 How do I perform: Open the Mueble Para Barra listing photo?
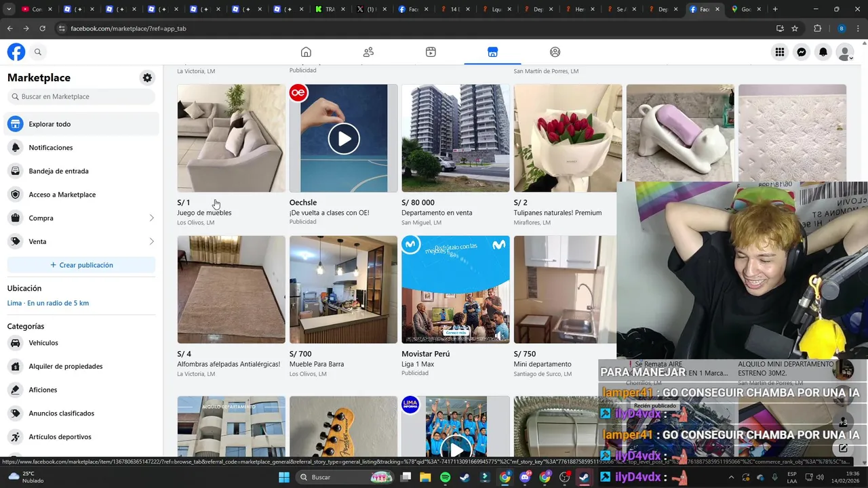tap(344, 289)
